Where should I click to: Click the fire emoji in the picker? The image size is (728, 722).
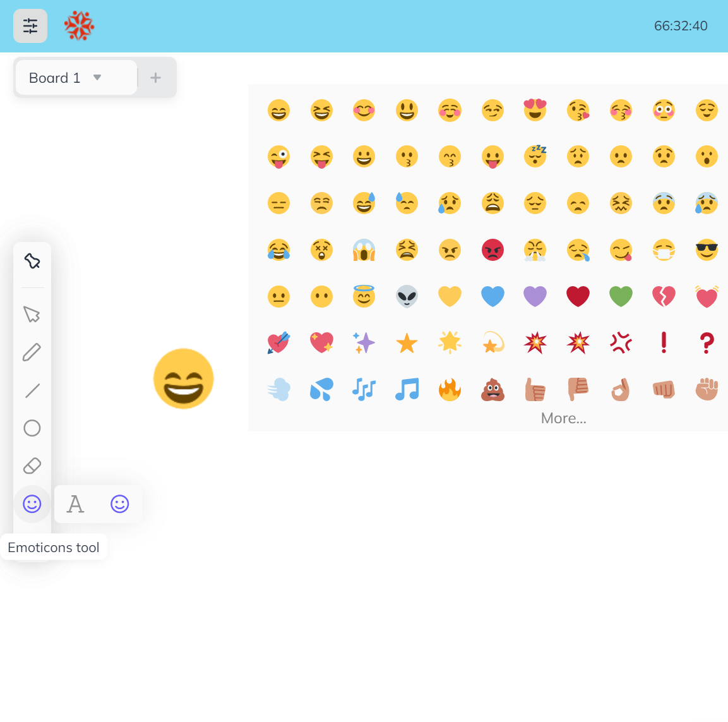pos(450,389)
